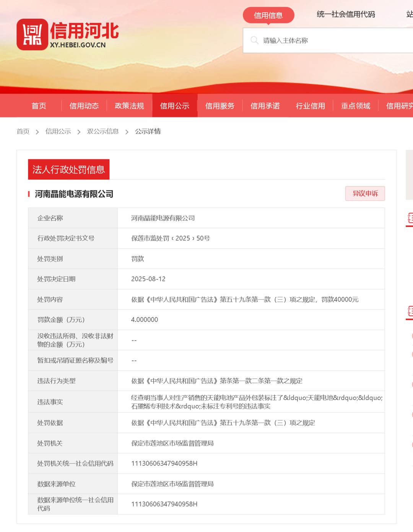The image size is (413, 532).
Task: Click the XY.HEBEI.GOV.CN site title text
Action: point(78,45)
